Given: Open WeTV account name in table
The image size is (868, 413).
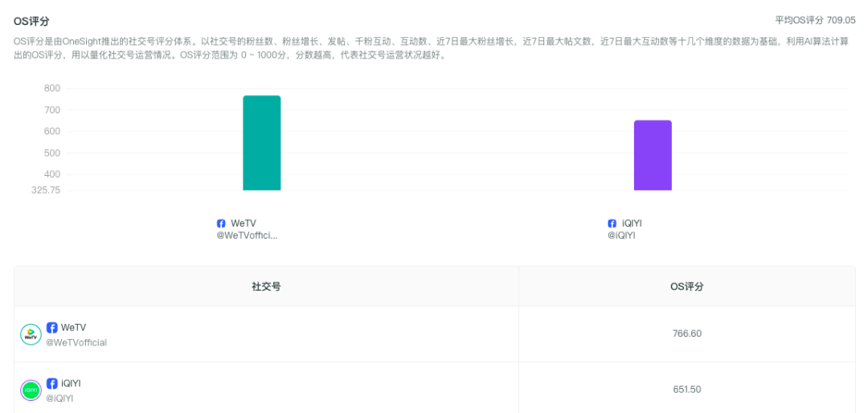Looking at the screenshot, I should click(73, 328).
